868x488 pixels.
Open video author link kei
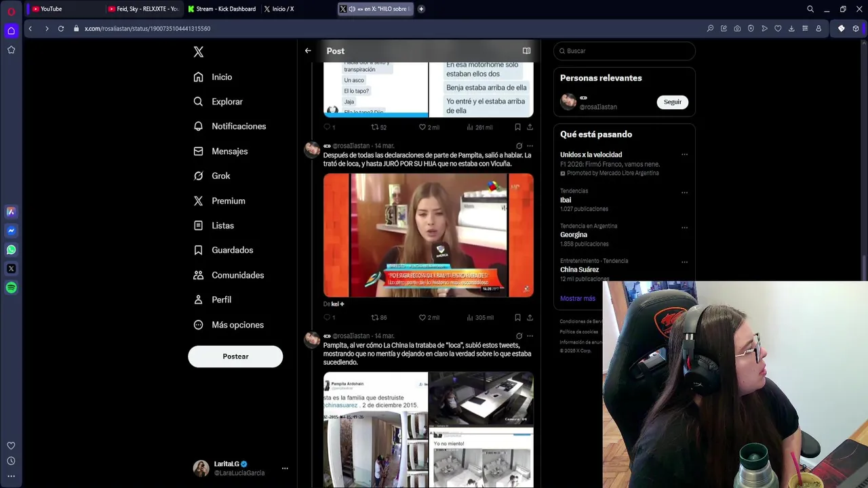click(x=338, y=304)
